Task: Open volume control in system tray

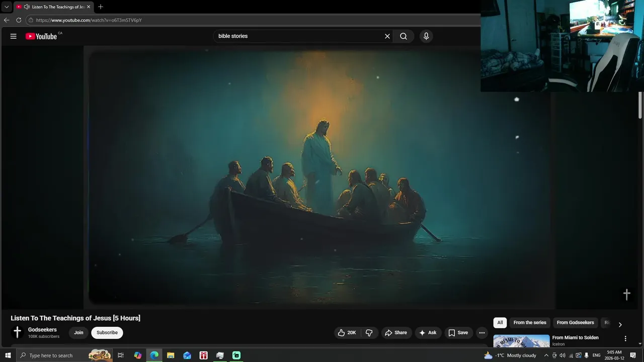Action: pyautogui.click(x=562, y=355)
